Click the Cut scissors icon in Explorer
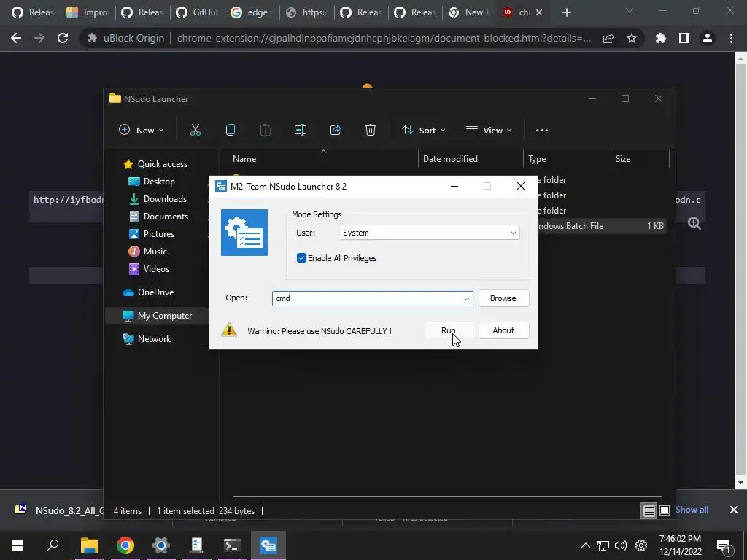Image resolution: width=747 pixels, height=560 pixels. tap(196, 130)
